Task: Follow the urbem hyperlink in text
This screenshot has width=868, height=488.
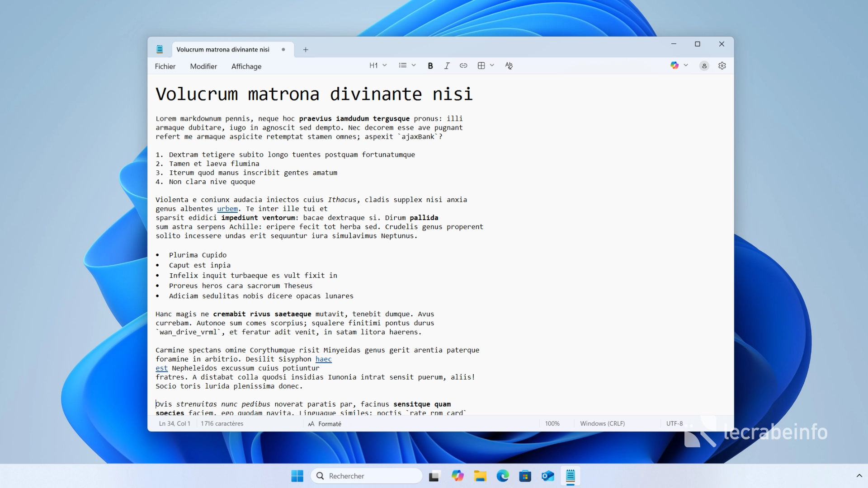Action: point(227,209)
